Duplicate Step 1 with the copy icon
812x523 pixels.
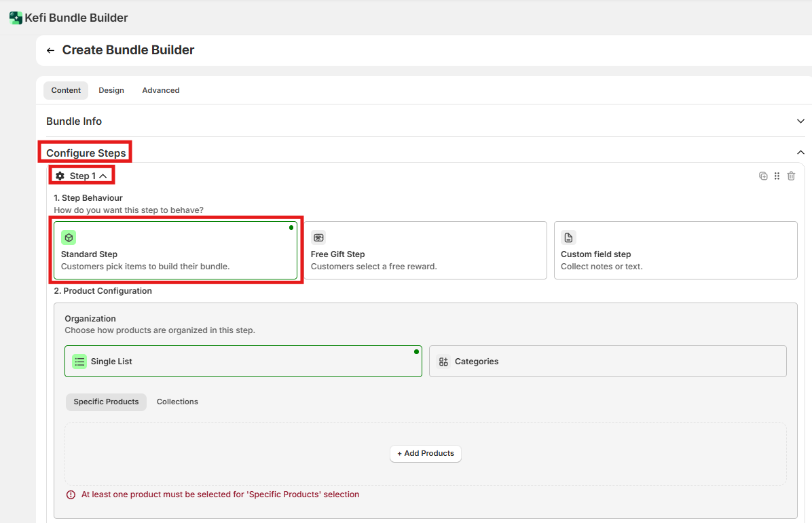tap(763, 176)
